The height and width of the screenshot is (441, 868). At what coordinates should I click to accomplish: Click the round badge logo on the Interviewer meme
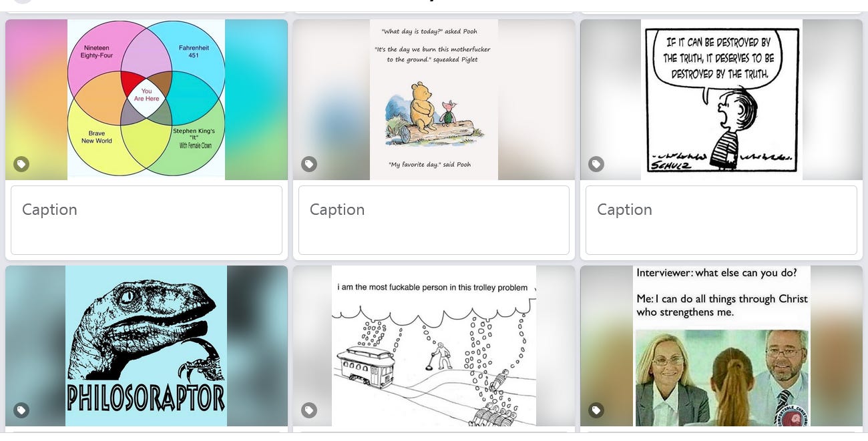click(792, 414)
